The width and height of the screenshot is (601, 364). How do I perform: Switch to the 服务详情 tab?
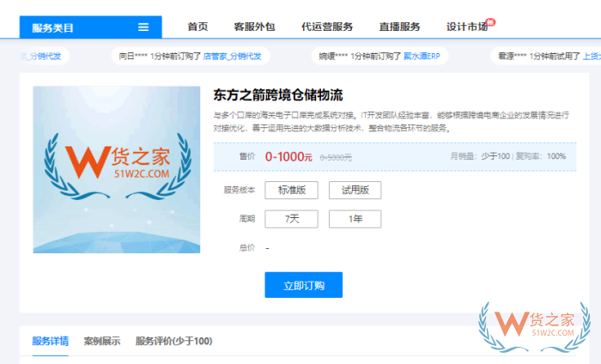click(x=50, y=341)
